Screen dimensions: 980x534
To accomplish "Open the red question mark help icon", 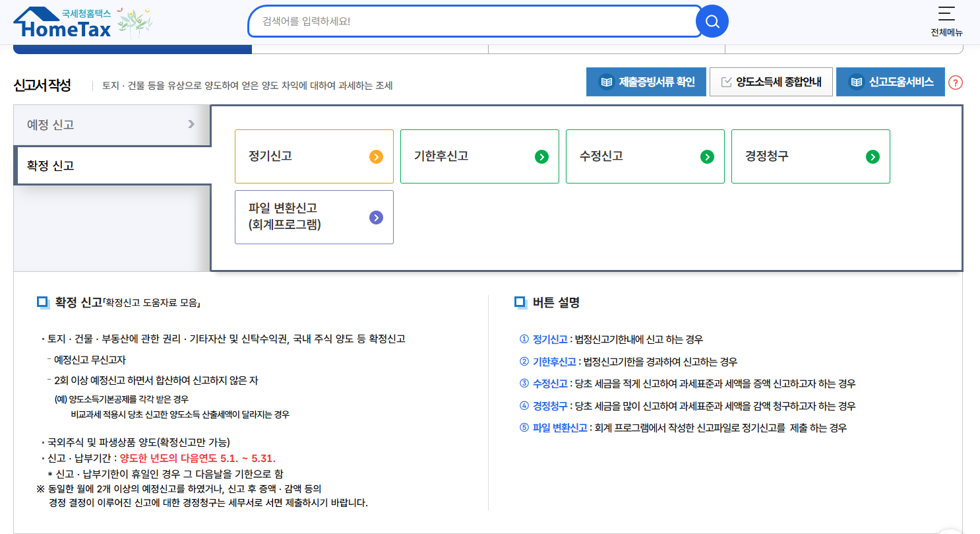I will coord(955,82).
